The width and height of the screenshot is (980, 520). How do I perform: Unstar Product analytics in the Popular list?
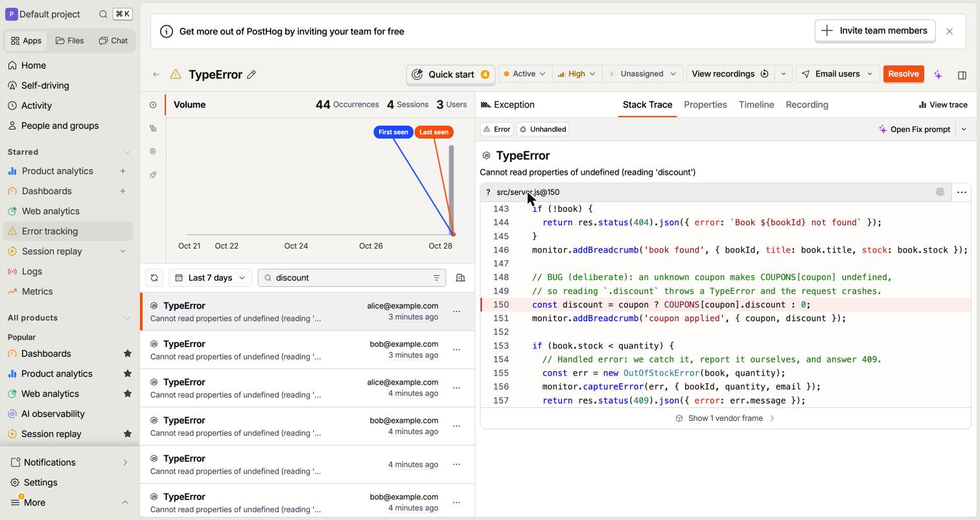click(128, 374)
